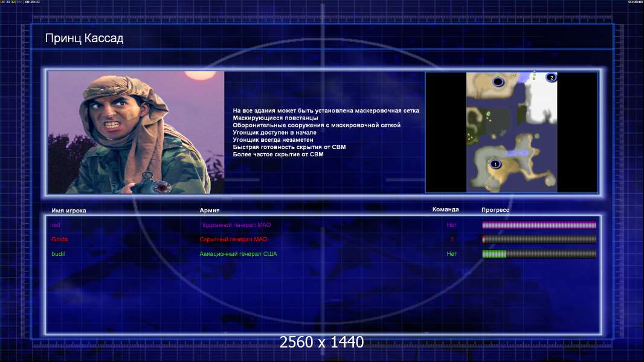Select player name "Gnida"
The width and height of the screenshot is (644, 362).
[60, 240]
